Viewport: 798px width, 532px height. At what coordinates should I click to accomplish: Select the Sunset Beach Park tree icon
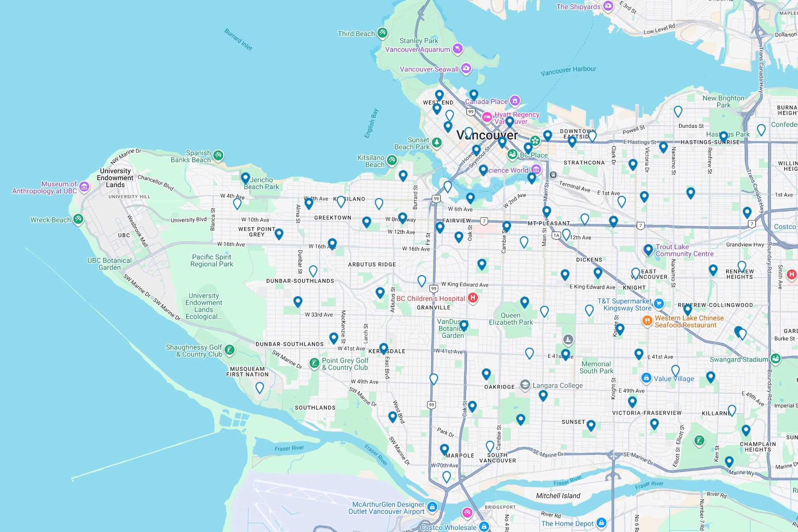(437, 143)
